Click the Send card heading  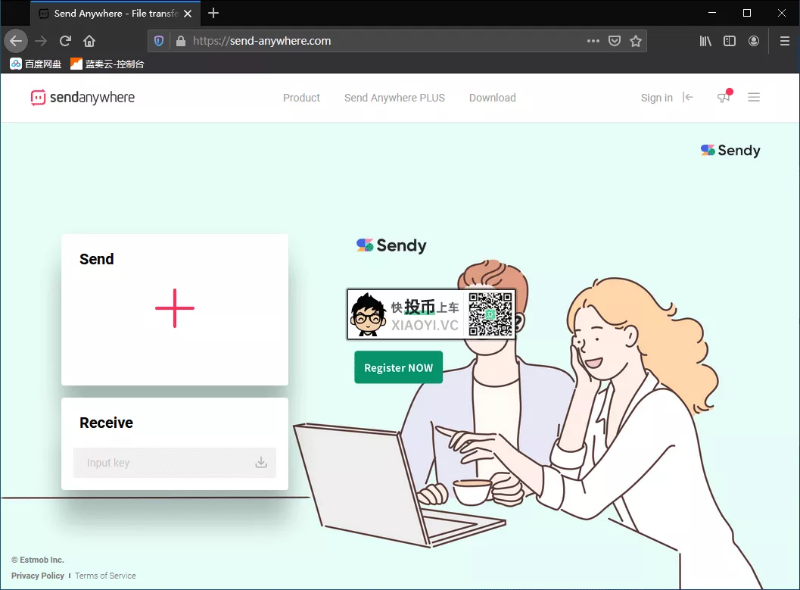tap(96, 259)
